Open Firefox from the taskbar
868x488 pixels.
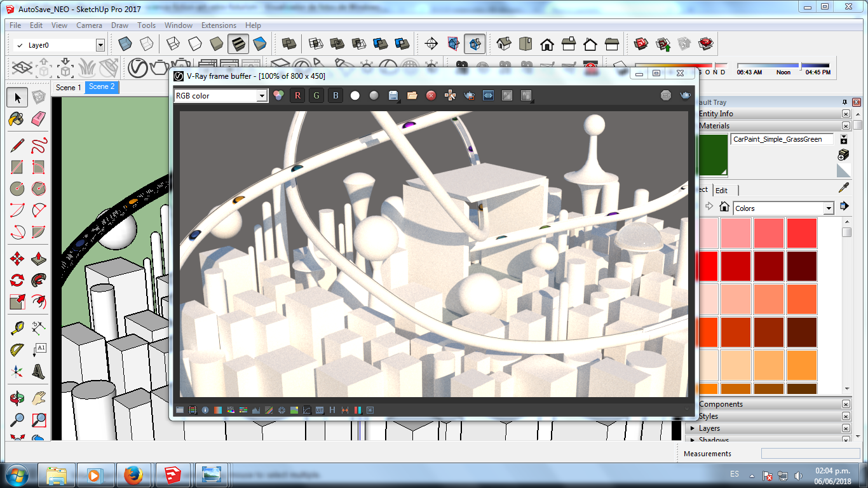click(133, 475)
